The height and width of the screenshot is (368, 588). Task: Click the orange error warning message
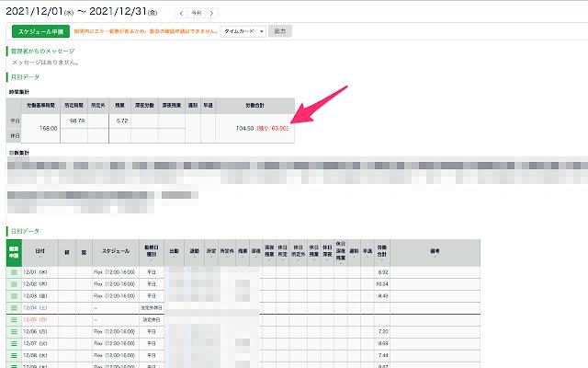coord(145,31)
